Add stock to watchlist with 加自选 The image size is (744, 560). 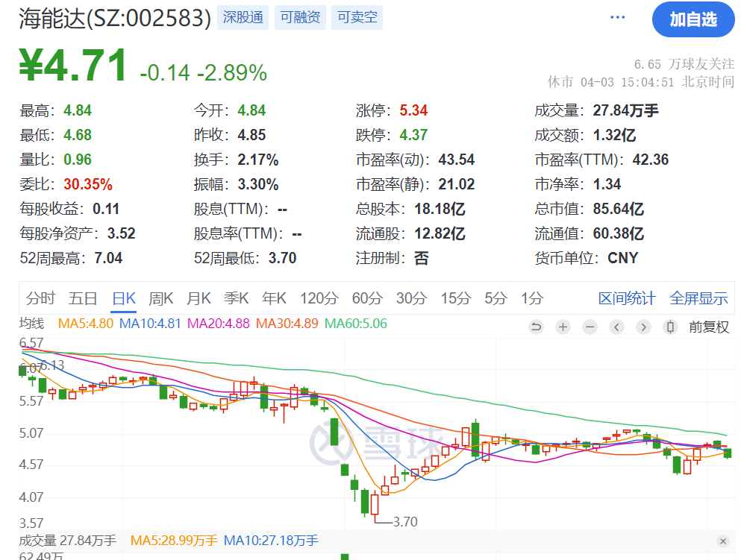coord(693,19)
